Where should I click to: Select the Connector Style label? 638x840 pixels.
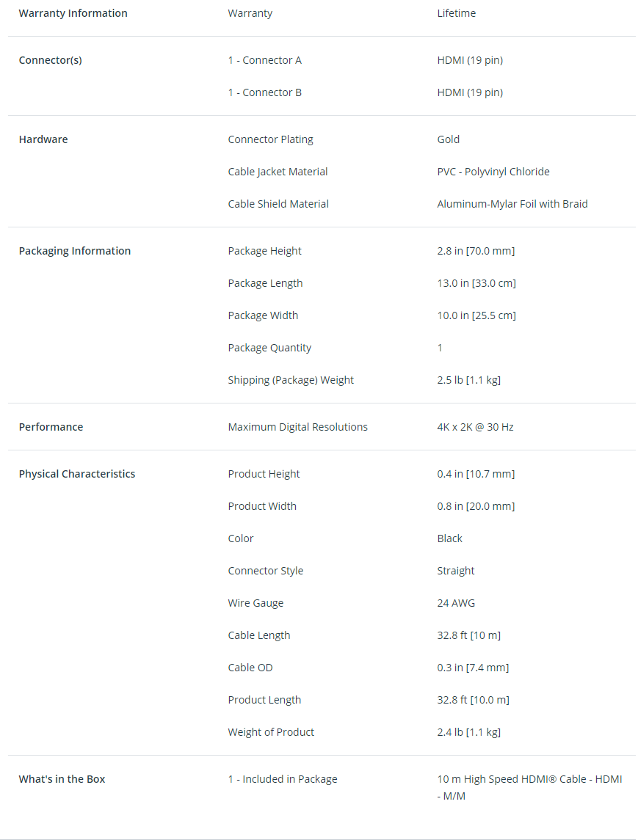pyautogui.click(x=265, y=571)
